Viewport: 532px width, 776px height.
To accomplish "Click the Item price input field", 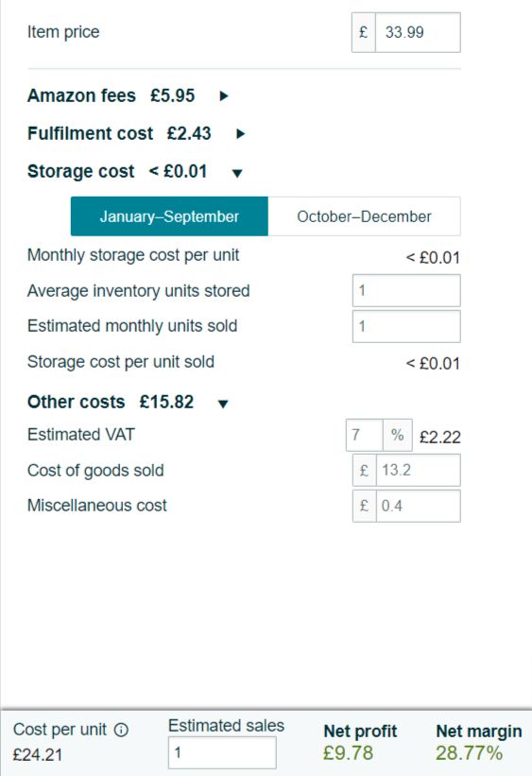I will coord(419,32).
